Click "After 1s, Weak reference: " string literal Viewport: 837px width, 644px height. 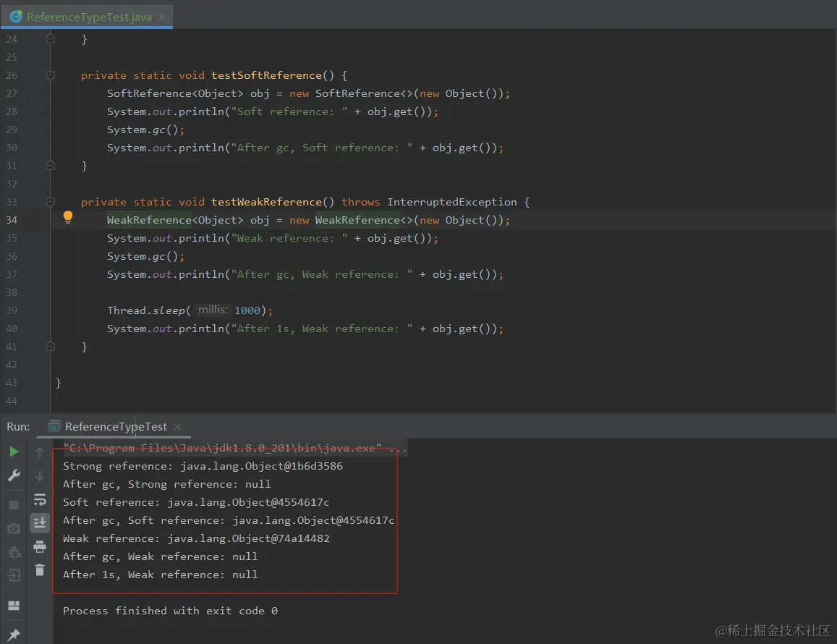coord(322,329)
